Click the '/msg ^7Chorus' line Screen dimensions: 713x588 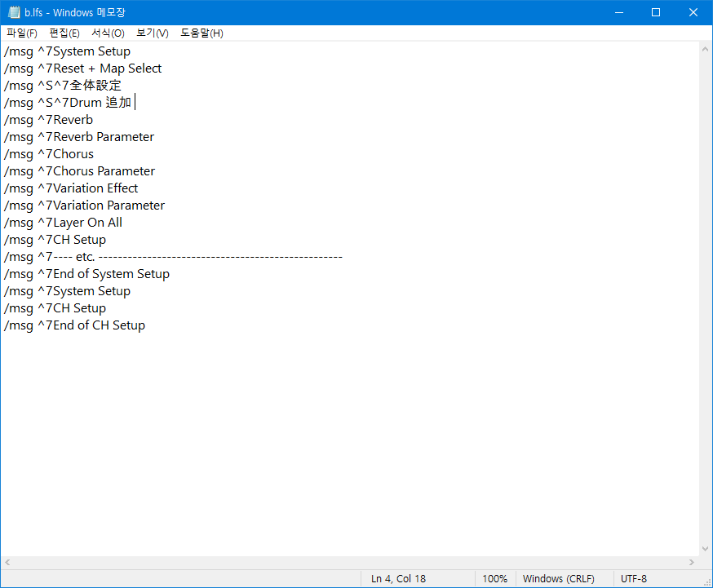(49, 154)
